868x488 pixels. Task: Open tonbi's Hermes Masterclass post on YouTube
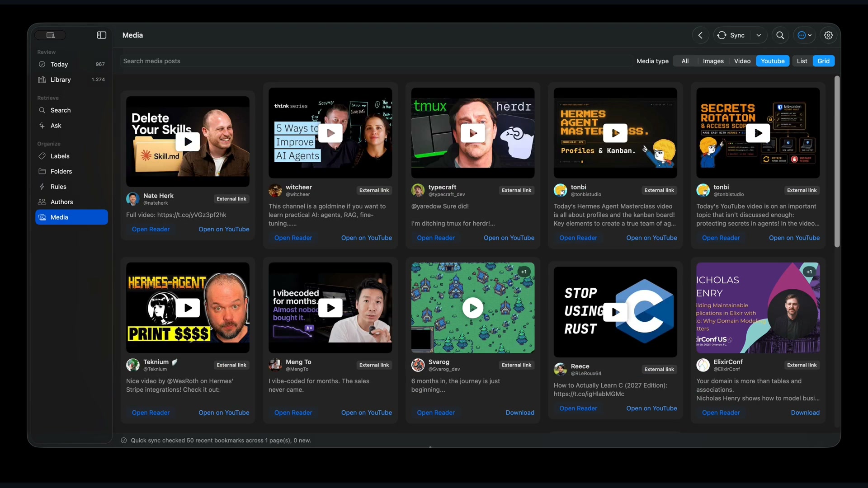coord(651,238)
